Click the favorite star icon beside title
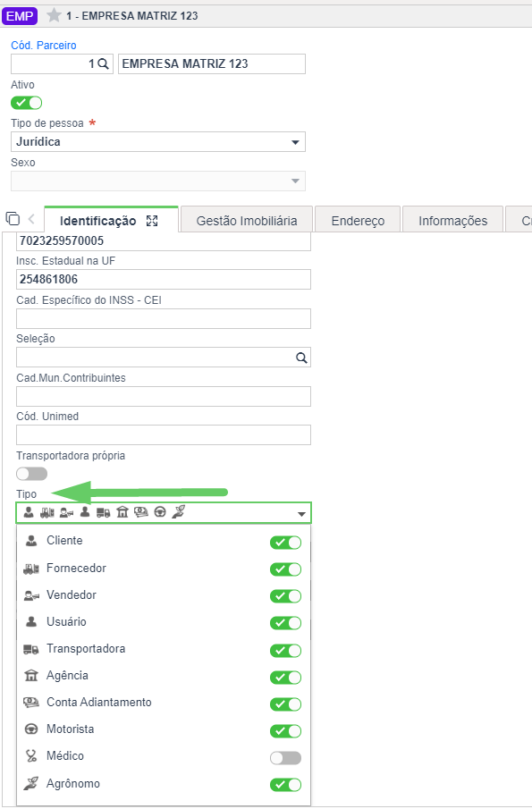 tap(54, 15)
